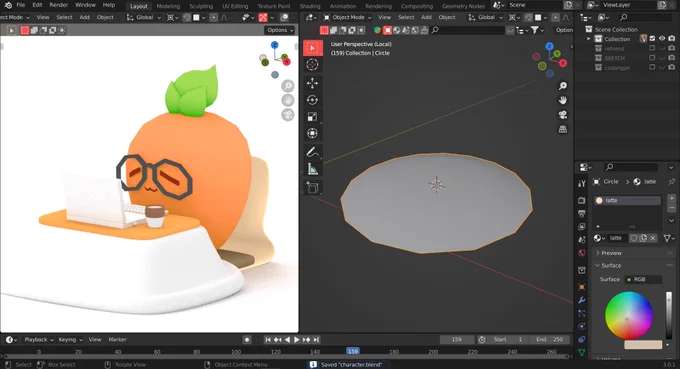Viewport: 680px width, 369px height.
Task: Click the hue color wheel
Action: 629,315
